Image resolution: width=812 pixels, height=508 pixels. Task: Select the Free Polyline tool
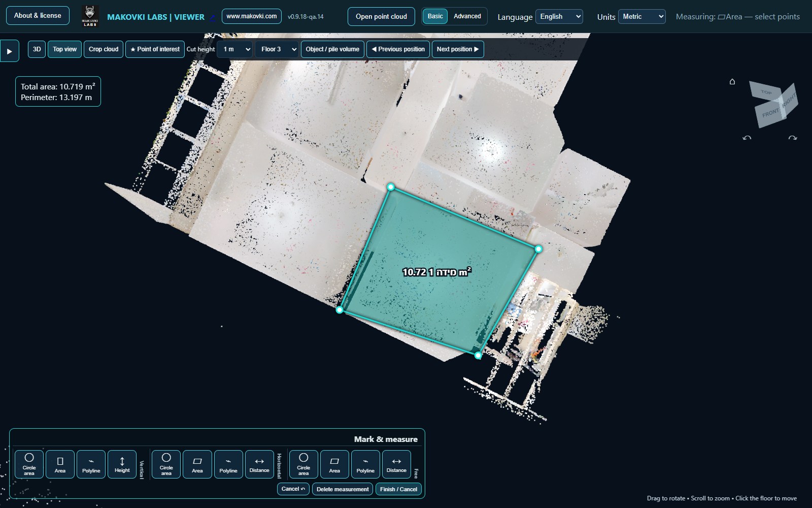[365, 464]
